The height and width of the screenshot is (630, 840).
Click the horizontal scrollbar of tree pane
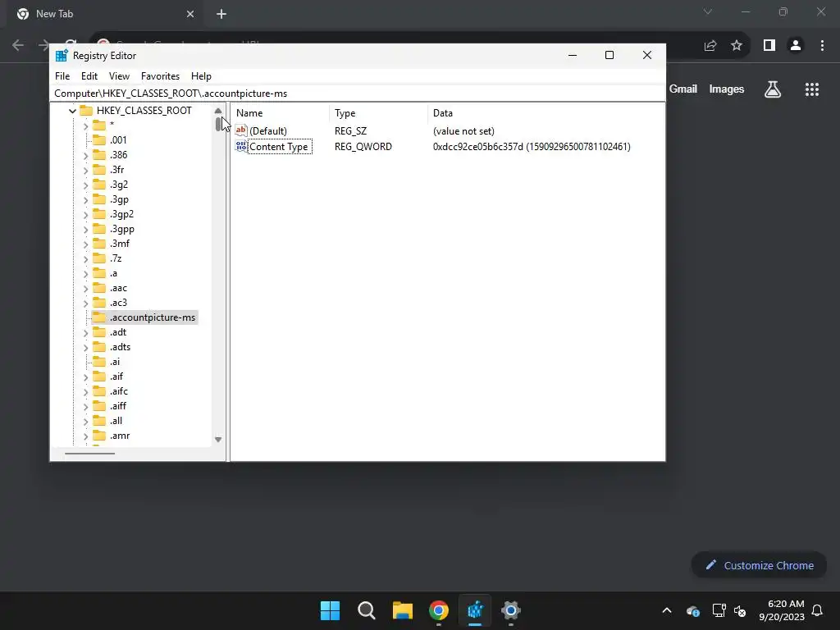click(x=89, y=454)
